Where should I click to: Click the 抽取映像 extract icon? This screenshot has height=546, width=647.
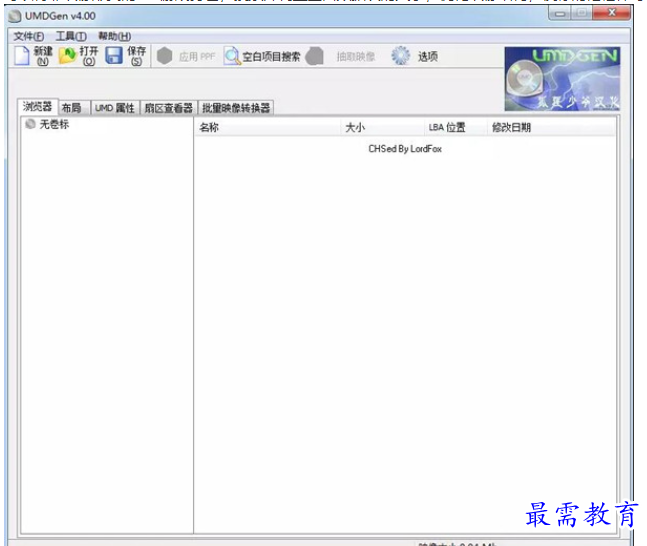point(315,56)
